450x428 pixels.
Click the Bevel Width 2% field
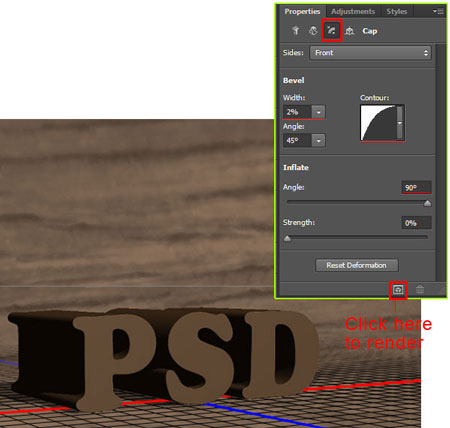[298, 112]
